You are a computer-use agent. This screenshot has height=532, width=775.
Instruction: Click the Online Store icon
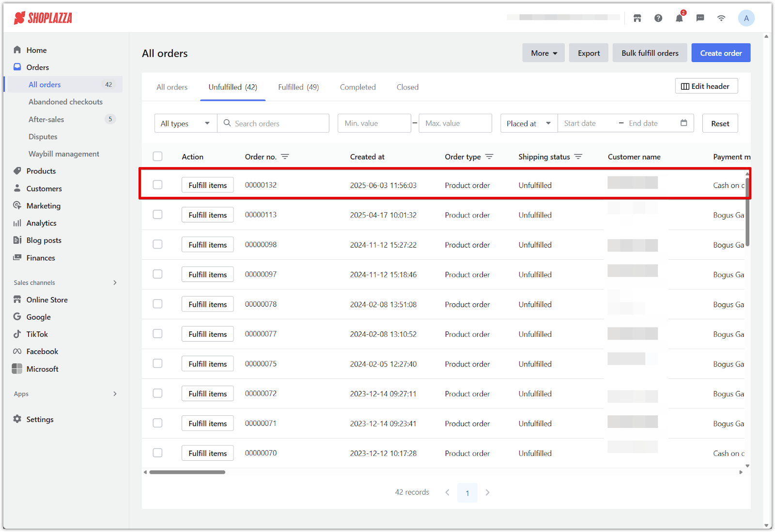click(17, 299)
